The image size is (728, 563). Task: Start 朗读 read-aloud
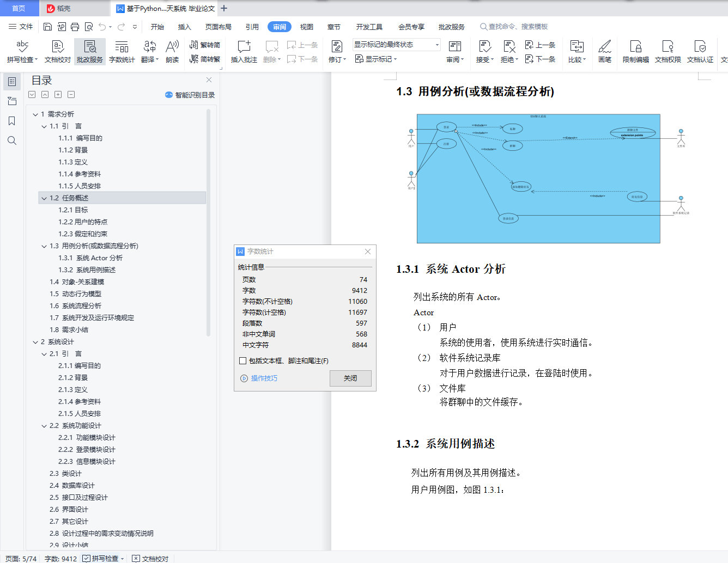(x=172, y=52)
